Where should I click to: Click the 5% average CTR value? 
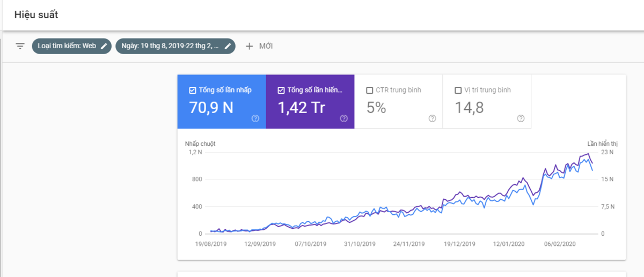click(376, 108)
